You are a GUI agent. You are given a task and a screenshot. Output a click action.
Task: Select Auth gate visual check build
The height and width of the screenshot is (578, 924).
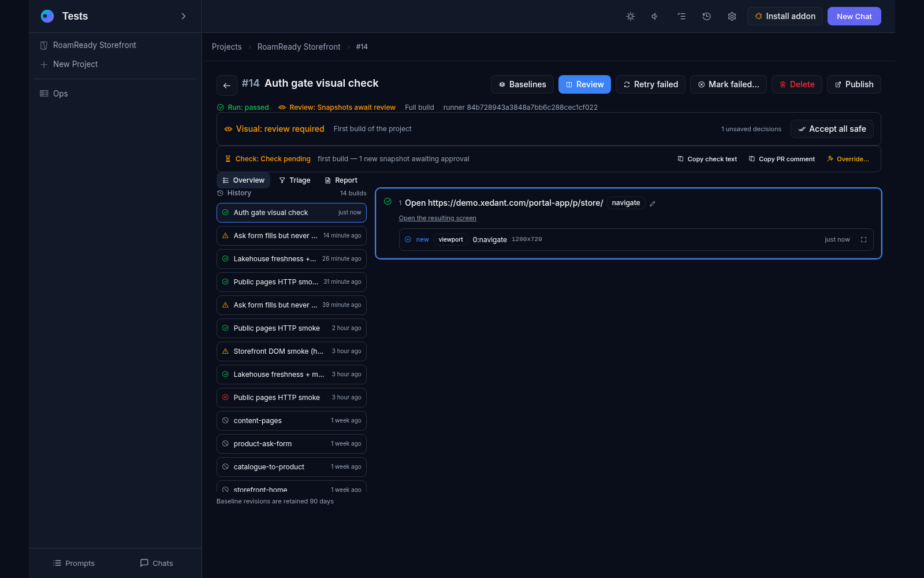[292, 213]
